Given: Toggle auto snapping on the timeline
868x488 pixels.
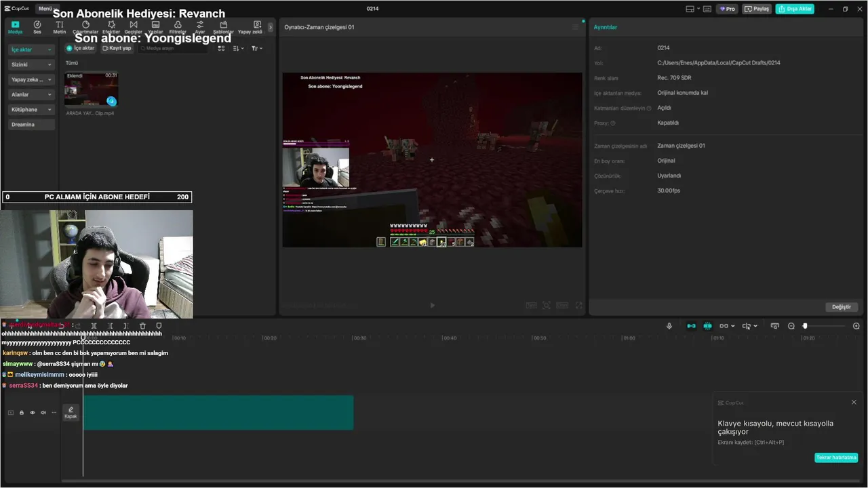Looking at the screenshot, I should [707, 326].
